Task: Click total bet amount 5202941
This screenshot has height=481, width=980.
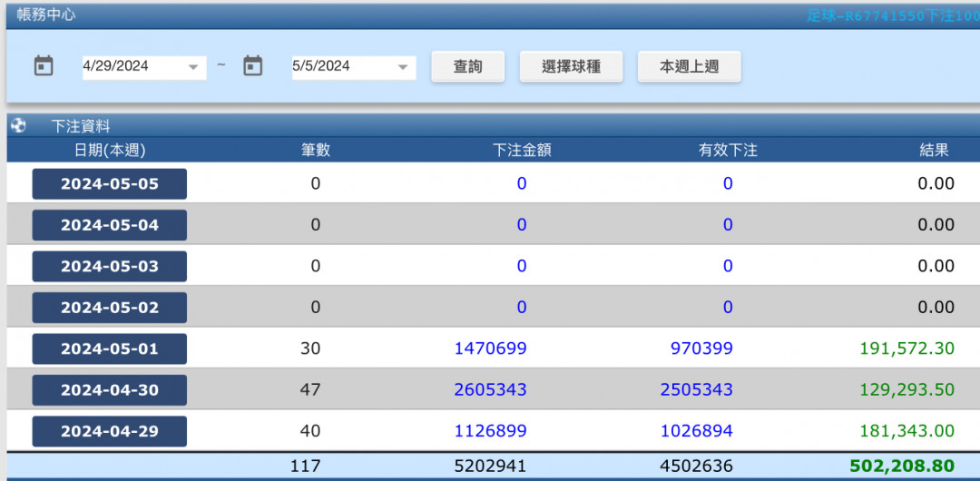Action: pos(491,466)
